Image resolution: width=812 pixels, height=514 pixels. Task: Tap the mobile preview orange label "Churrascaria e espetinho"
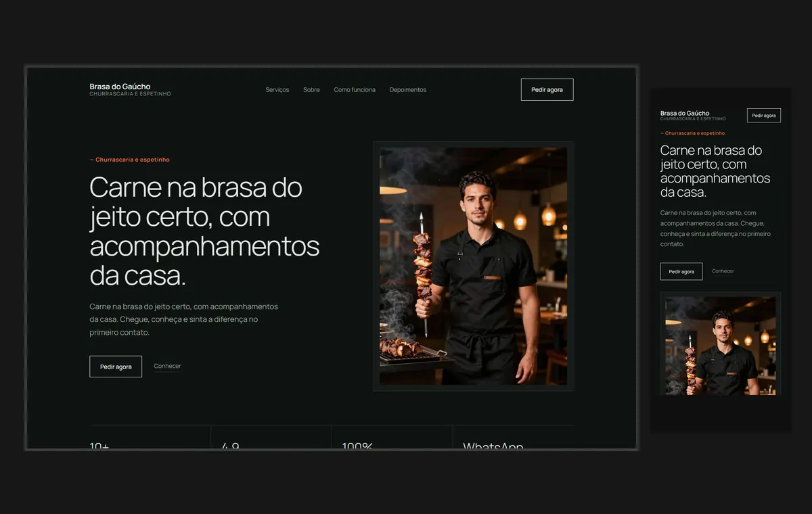pos(692,133)
